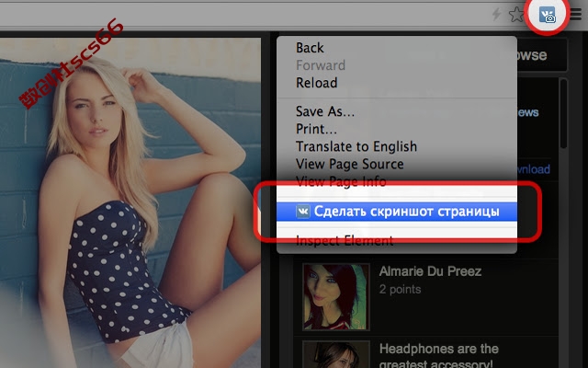The width and height of the screenshot is (588, 368).
Task: Open Almarie Du Preez profile thumbnail
Action: 336,296
